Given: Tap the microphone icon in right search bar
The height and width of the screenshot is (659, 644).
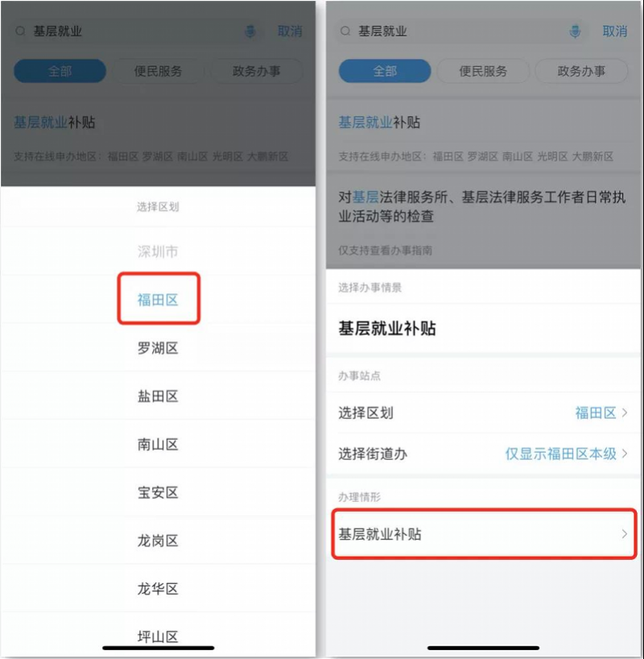Looking at the screenshot, I should point(575,31).
